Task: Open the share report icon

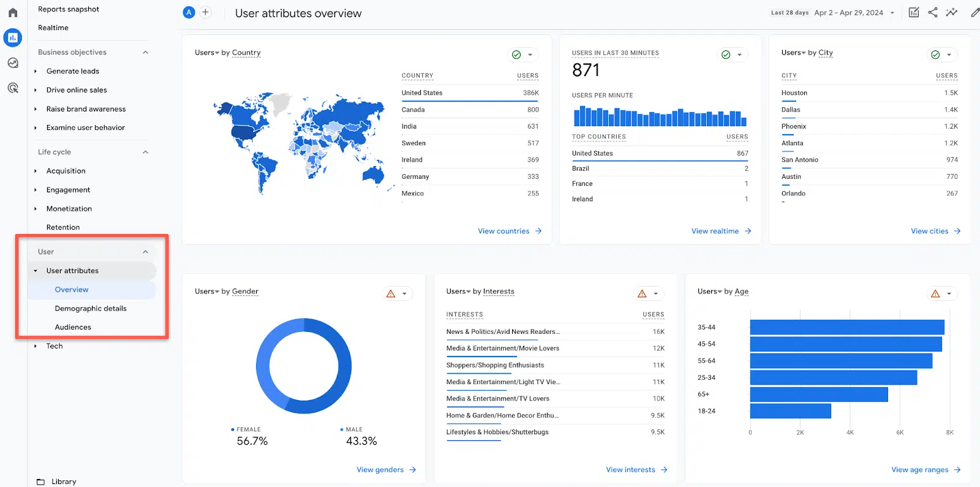Action: coord(933,12)
